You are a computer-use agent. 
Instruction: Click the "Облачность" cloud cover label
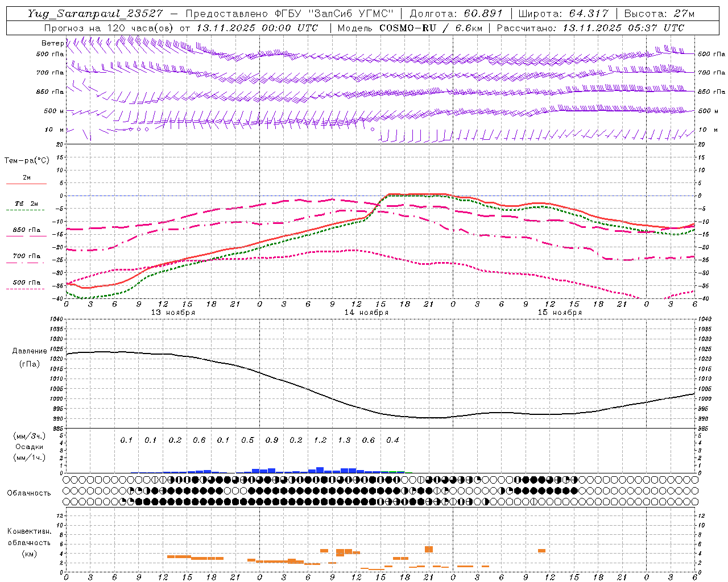[29, 493]
